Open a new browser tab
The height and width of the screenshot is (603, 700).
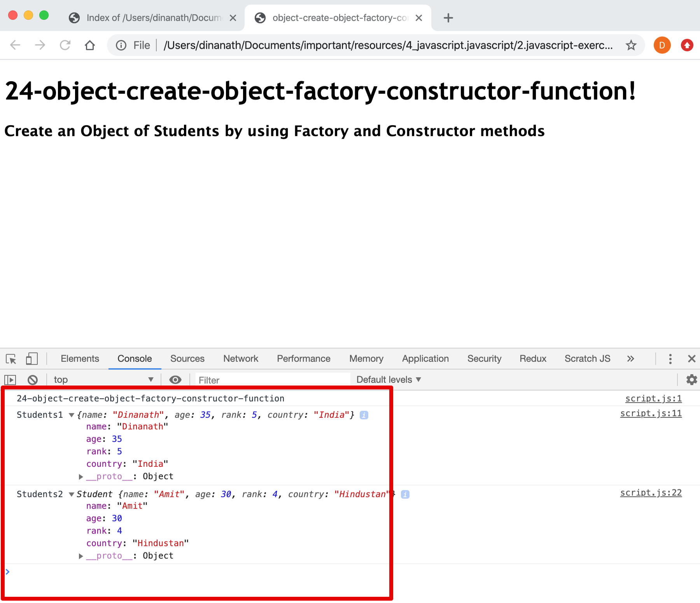(448, 18)
